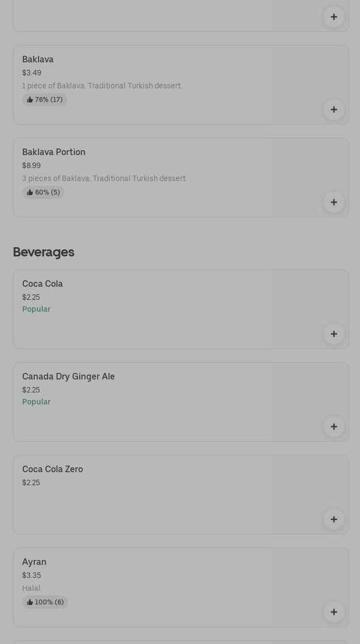Open the Ayran item title
This screenshot has height=644, width=360.
coord(34,562)
